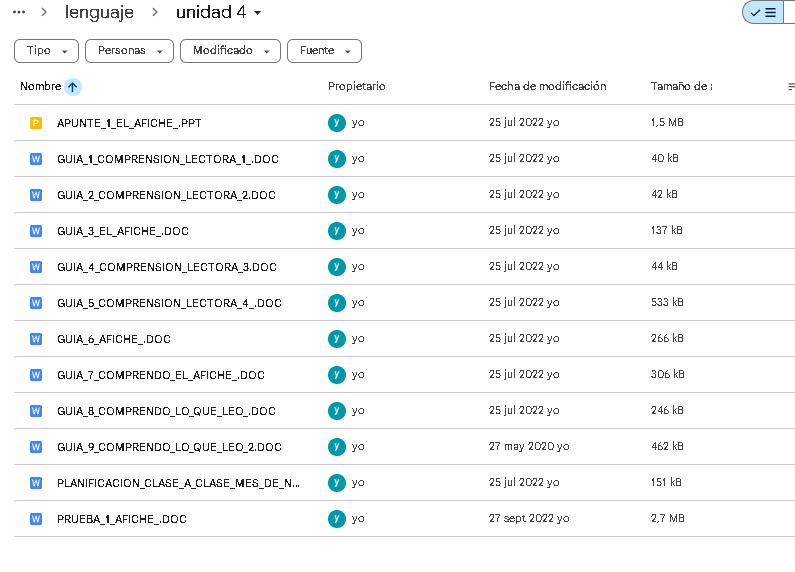
Task: Sort by the Nombre column header
Action: pos(41,86)
